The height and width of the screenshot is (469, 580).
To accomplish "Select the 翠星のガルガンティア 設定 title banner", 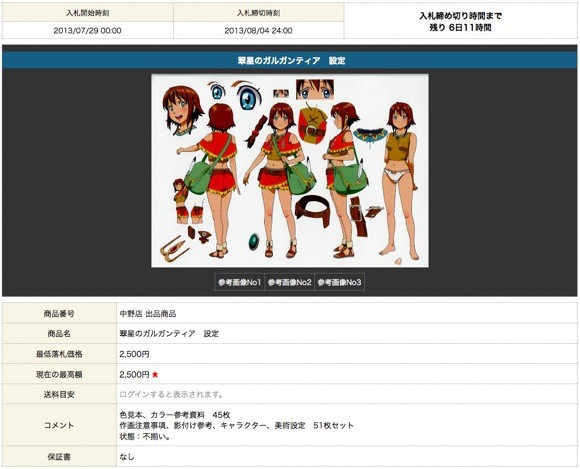I will click(x=290, y=60).
